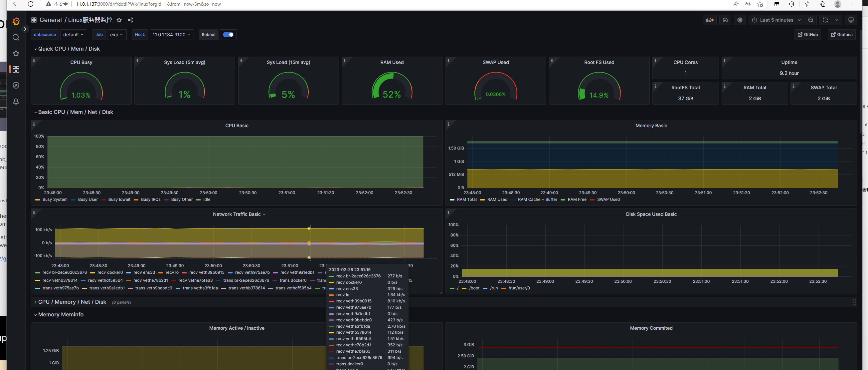Open the Dashboards grid icon in sidebar
Viewport: 868px width, 370px height.
(16, 69)
